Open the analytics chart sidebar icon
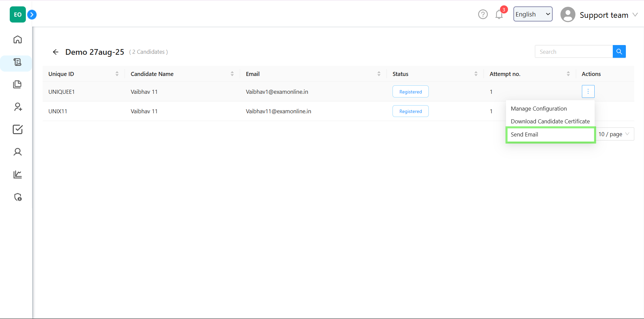 (17, 174)
